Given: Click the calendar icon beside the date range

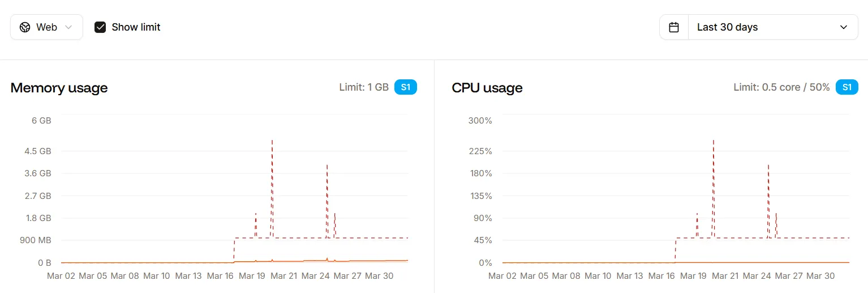Looking at the screenshot, I should (674, 27).
